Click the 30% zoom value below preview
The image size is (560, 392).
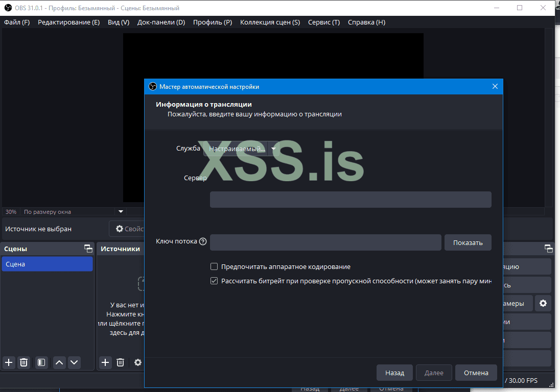pos(11,211)
